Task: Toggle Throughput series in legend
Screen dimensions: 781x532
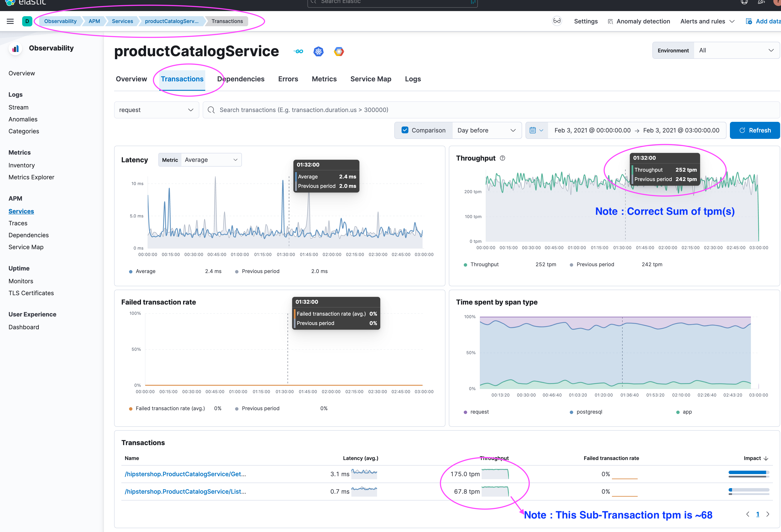Action: (x=484, y=265)
